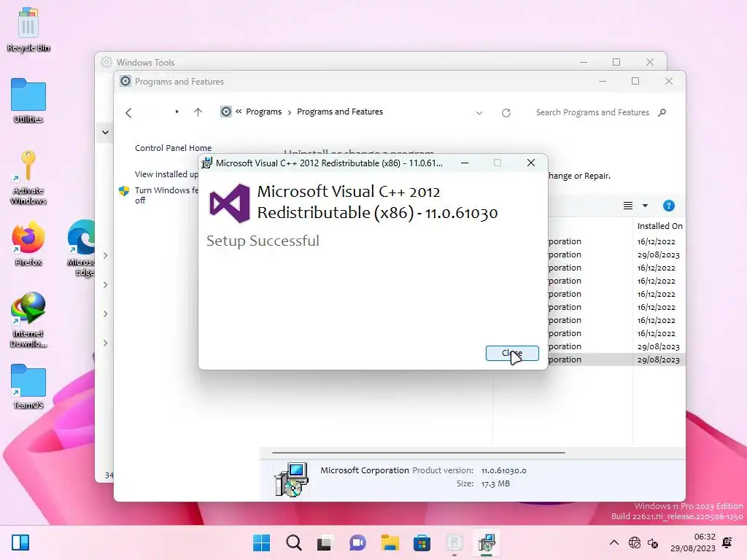Viewport: 747px width, 560px height.
Task: Click 29/08/2023 date in highlighted last row
Action: tap(659, 360)
